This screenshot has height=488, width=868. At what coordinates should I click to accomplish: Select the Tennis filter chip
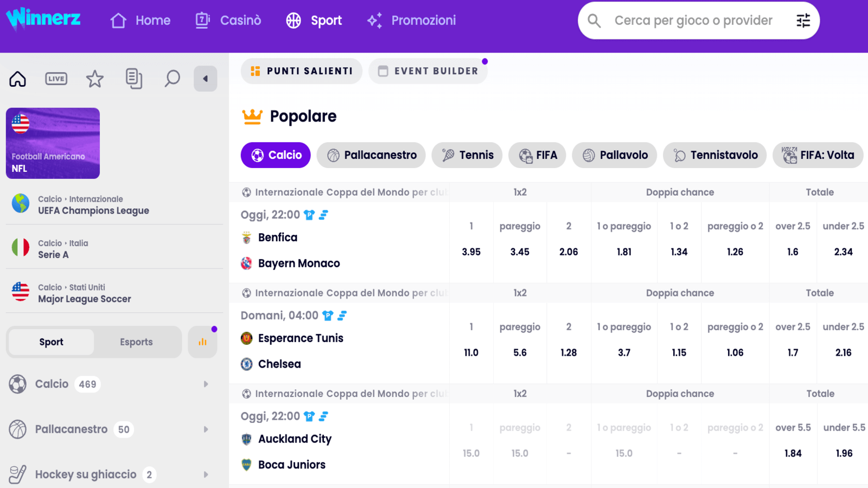[467, 155]
